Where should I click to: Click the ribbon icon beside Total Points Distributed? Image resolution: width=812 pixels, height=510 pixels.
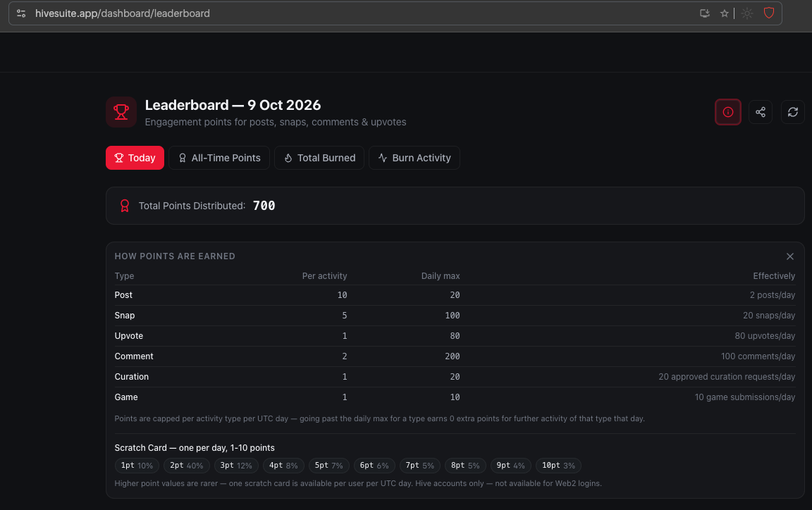tap(124, 206)
